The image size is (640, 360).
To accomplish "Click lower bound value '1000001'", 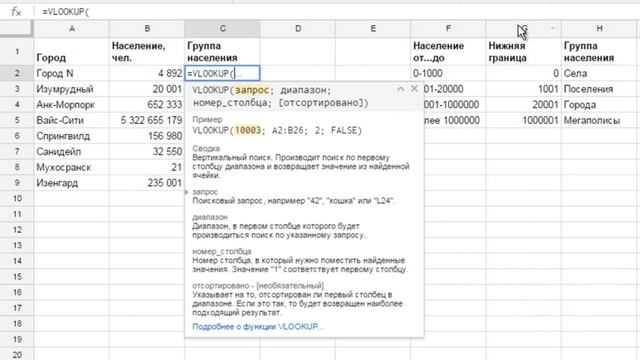I will pyautogui.click(x=524, y=120).
